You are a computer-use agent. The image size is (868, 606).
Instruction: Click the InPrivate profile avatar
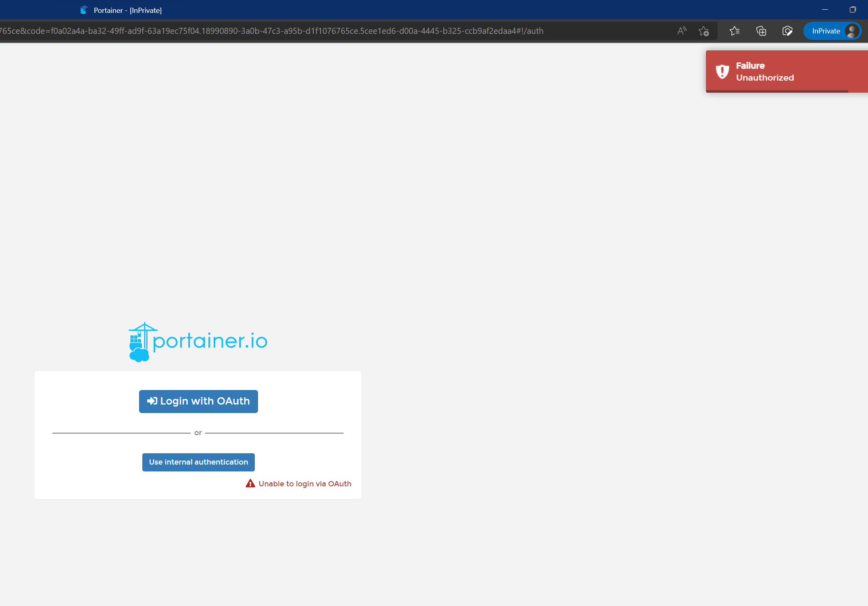tap(851, 31)
